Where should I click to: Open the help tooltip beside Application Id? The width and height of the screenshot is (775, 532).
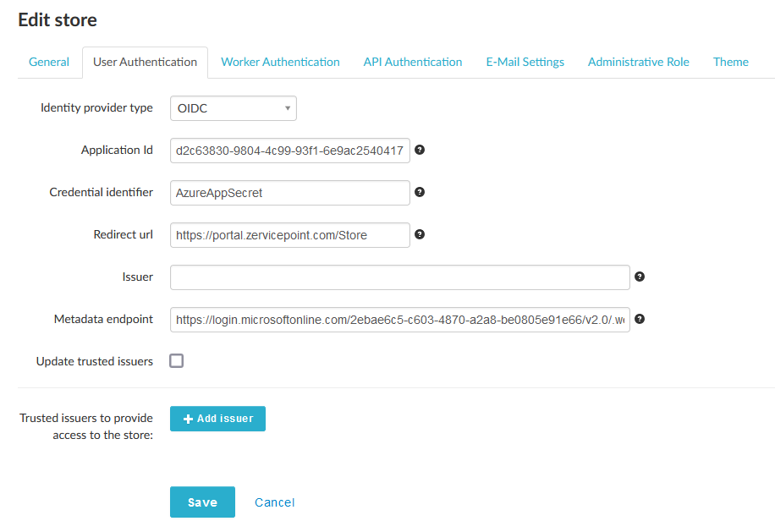[420, 150]
